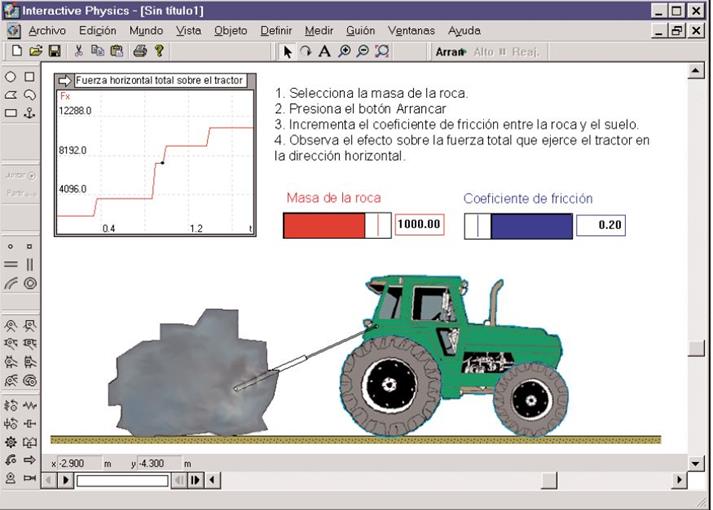Select the Gear tool
The image size is (713, 510).
10,442
